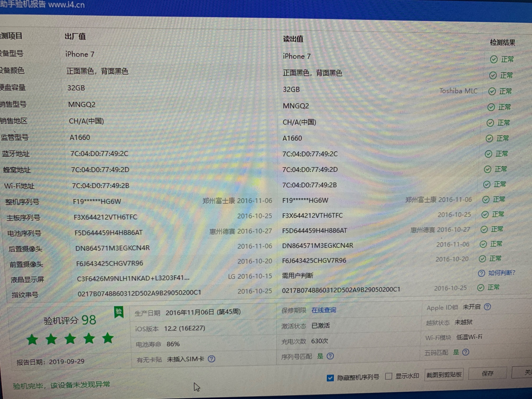
Task: Click the fifth green rating star
Action: pos(108,338)
